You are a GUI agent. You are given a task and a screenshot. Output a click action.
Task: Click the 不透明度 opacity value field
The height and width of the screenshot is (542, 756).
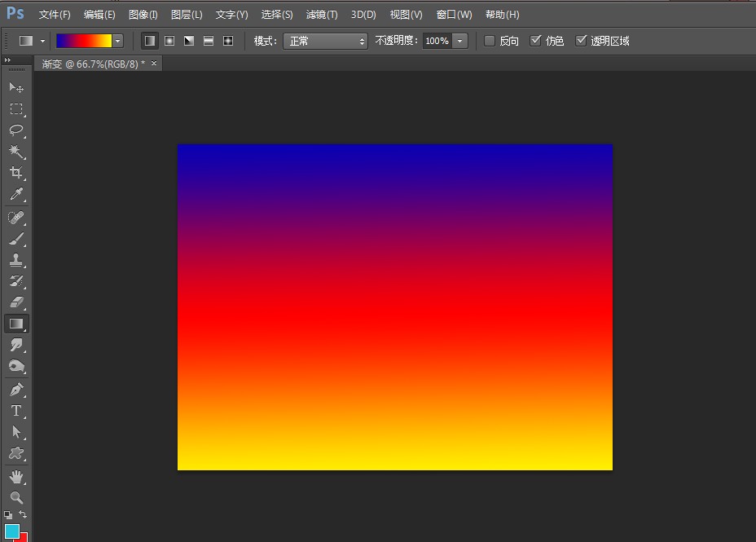(437, 41)
